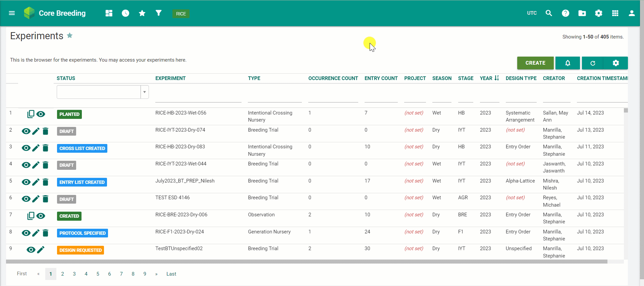
Task: Toggle Experiments page favorite star
Action: [x=70, y=35]
